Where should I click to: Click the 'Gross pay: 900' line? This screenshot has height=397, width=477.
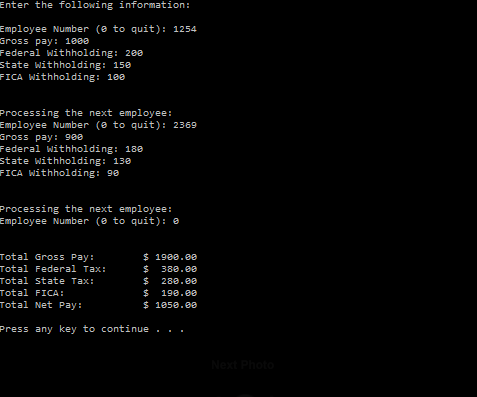pyautogui.click(x=41, y=137)
